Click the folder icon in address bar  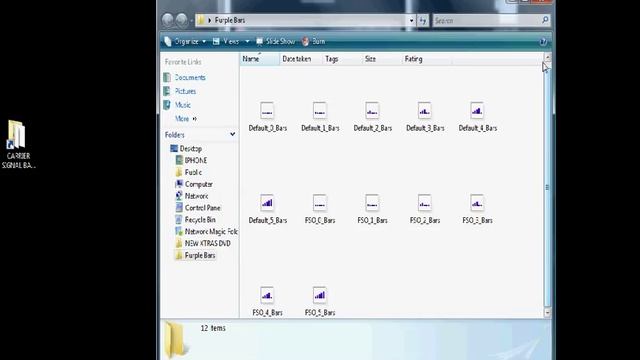[201, 20]
